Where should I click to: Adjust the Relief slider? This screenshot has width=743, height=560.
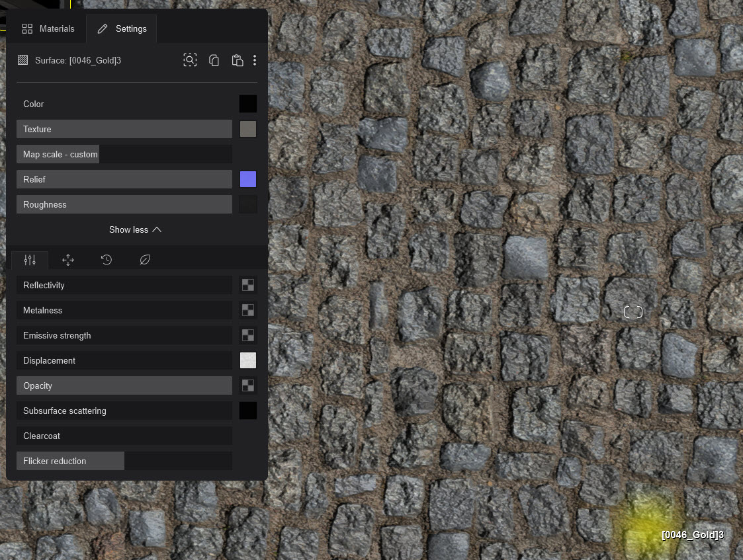click(124, 179)
